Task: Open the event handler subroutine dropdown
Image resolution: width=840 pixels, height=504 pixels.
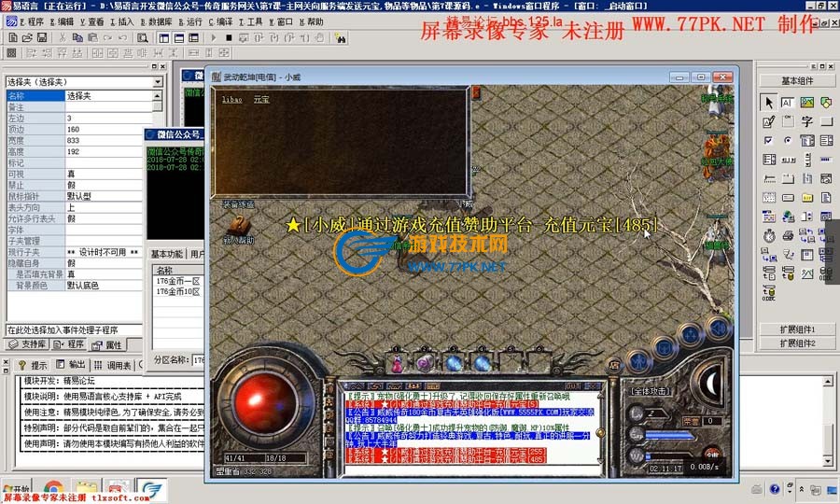Action: pos(75,329)
